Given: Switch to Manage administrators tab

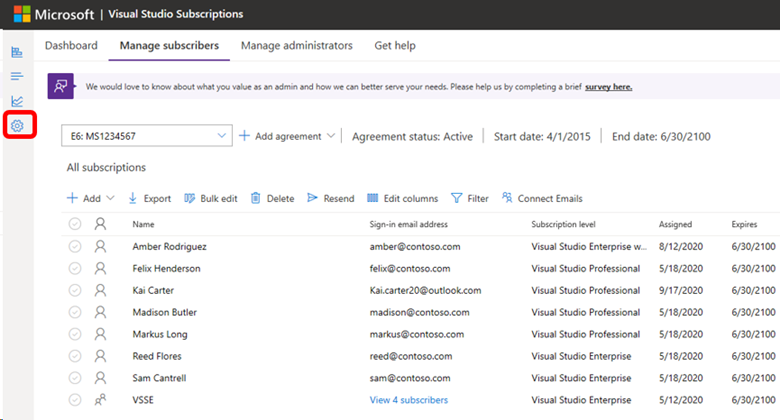Looking at the screenshot, I should click(x=297, y=45).
